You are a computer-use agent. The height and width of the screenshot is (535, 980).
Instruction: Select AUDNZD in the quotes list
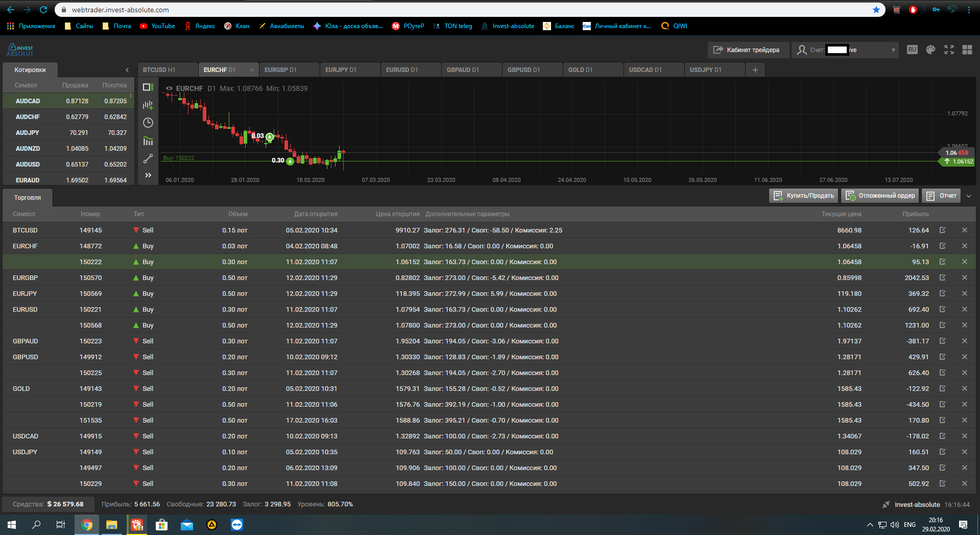pos(68,149)
